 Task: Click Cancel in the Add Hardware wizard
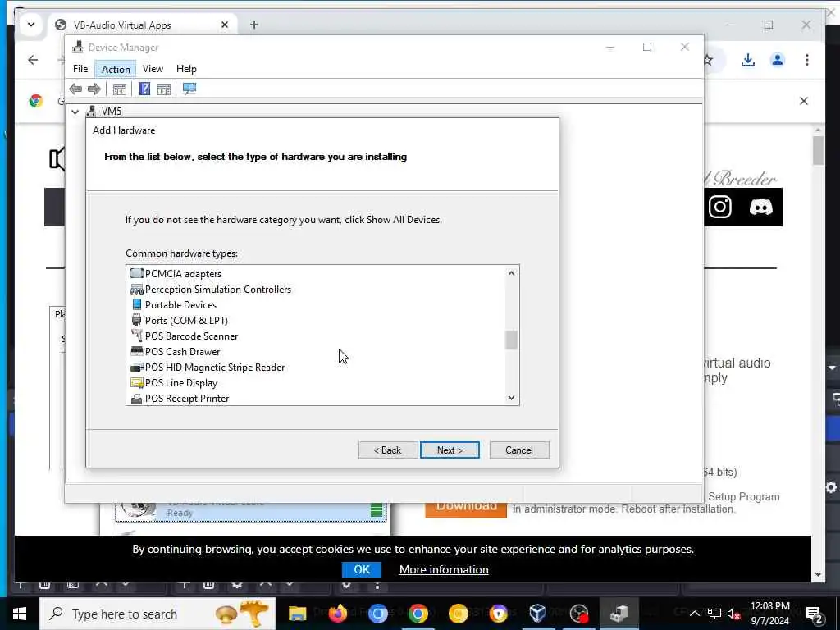pyautogui.click(x=519, y=450)
